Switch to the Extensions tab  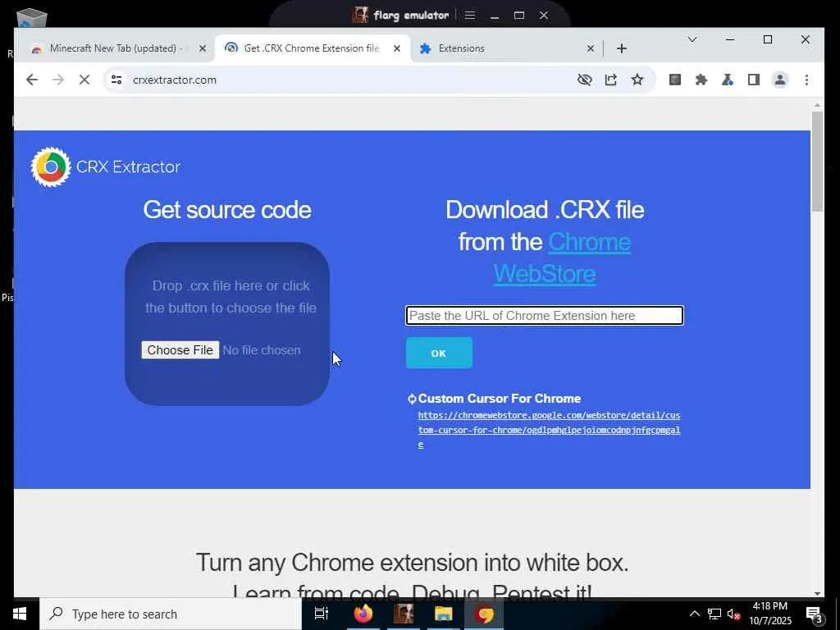point(506,48)
